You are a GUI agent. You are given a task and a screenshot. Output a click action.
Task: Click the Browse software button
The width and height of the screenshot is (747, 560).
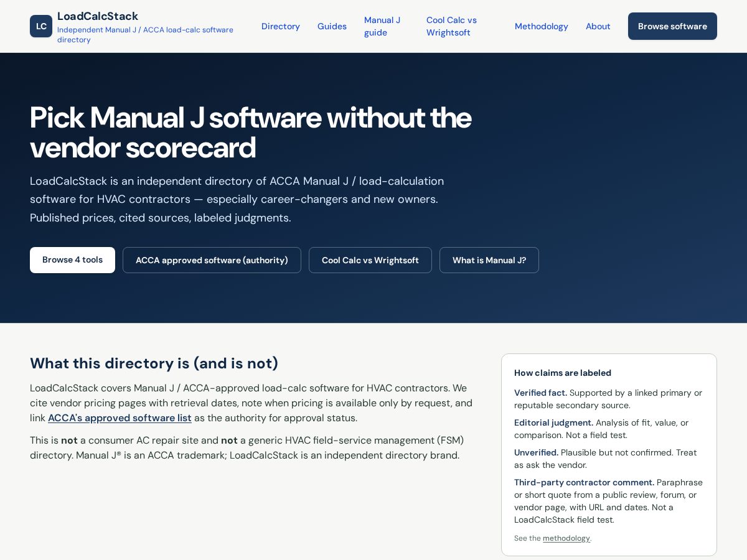point(672,26)
